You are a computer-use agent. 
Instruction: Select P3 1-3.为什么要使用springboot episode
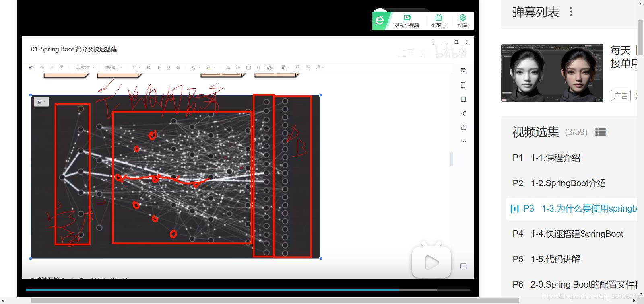(x=572, y=209)
